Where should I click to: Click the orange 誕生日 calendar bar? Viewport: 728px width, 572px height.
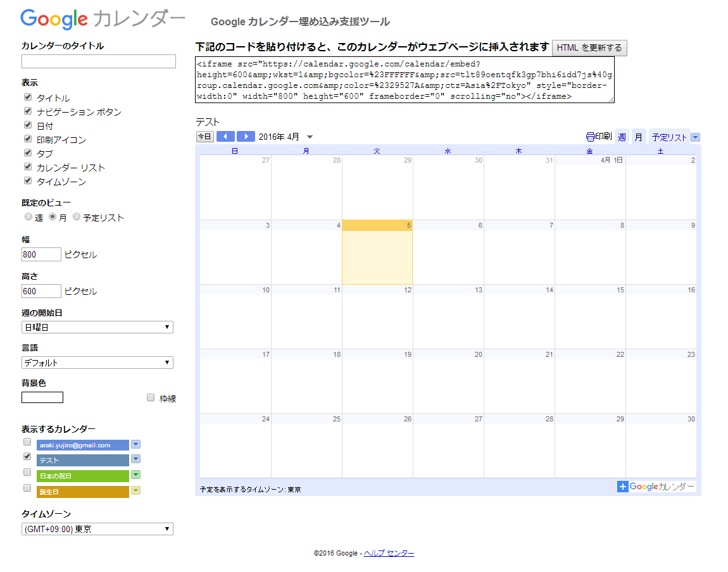[x=83, y=492]
